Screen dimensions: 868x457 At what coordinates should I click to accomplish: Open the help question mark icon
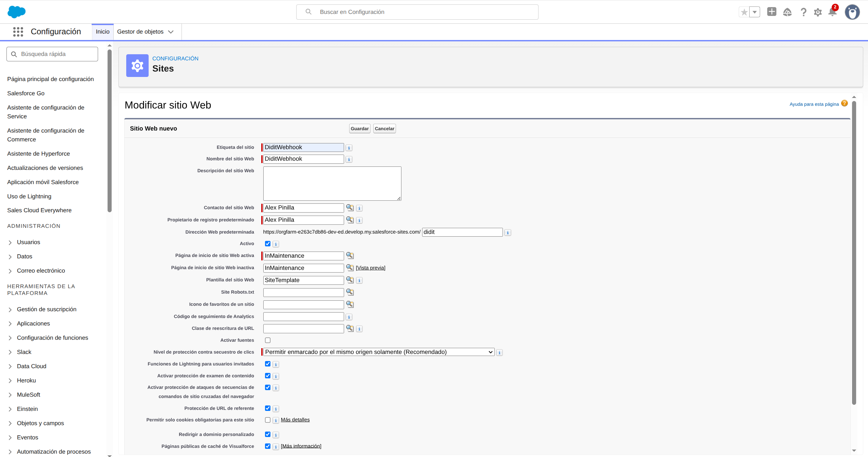tap(803, 12)
